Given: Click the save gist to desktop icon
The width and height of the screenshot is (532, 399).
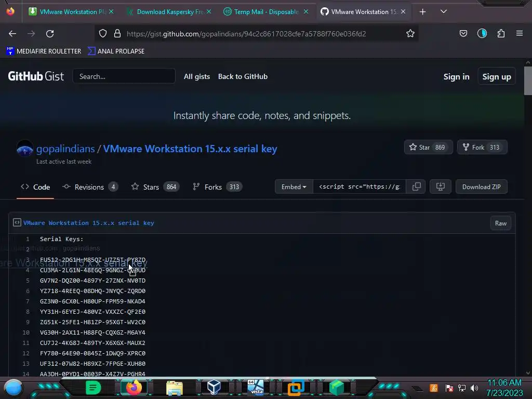Looking at the screenshot, I should tap(441, 187).
